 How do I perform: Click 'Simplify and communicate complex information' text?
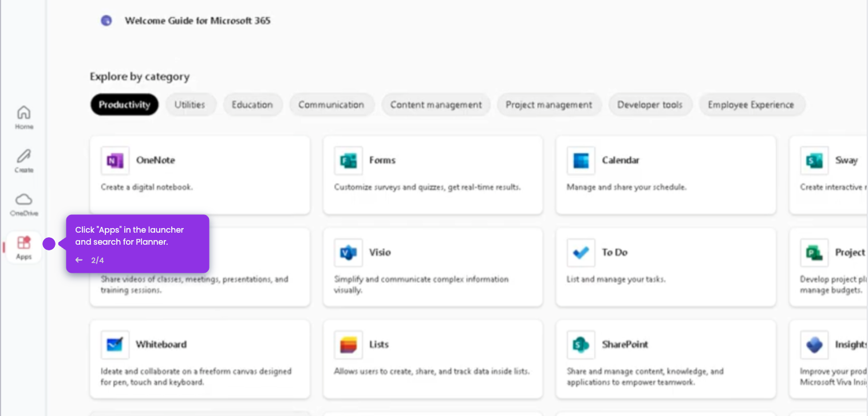coord(421,285)
